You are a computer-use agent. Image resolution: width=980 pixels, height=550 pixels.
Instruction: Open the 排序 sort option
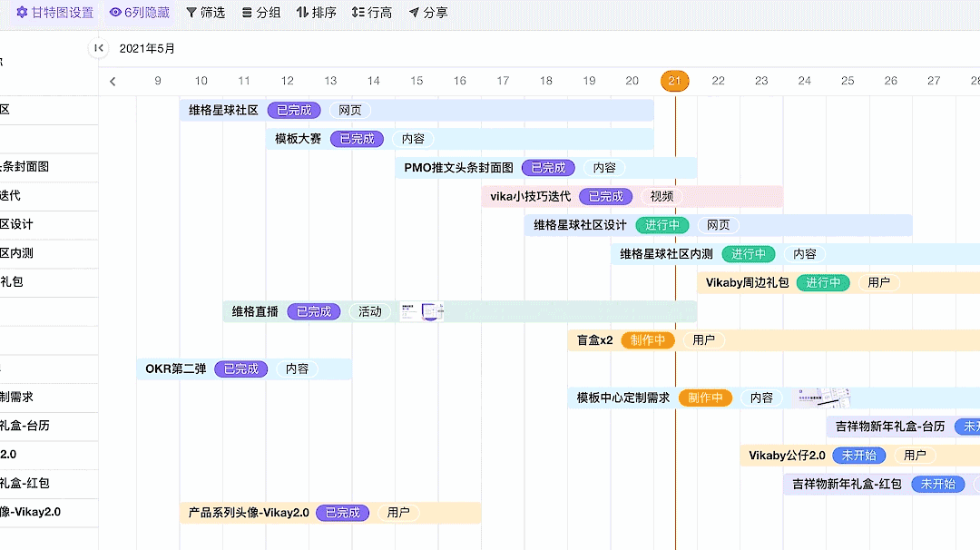click(x=317, y=13)
